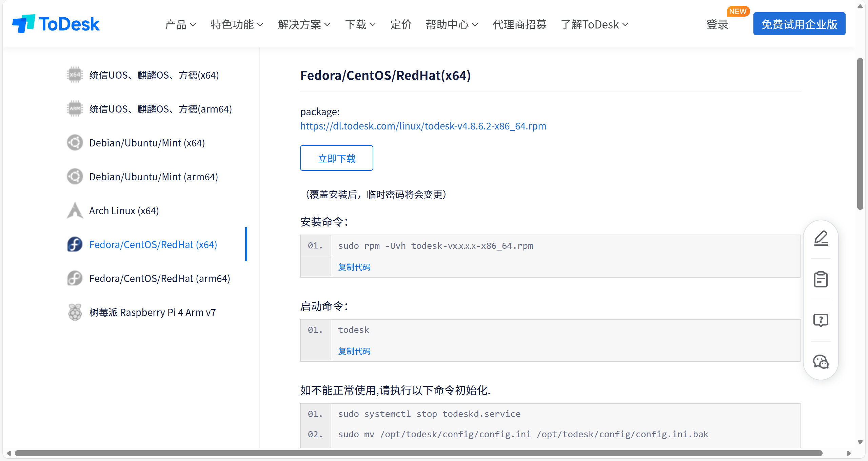
Task: Click the 立即下载 download button
Action: pos(336,158)
